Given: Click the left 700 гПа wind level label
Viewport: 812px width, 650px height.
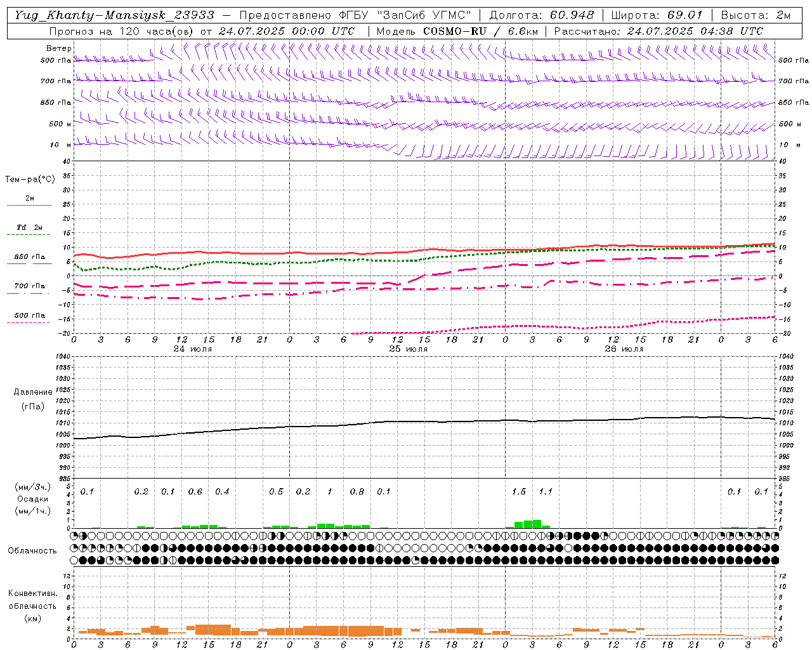Looking at the screenshot, I should [56, 81].
